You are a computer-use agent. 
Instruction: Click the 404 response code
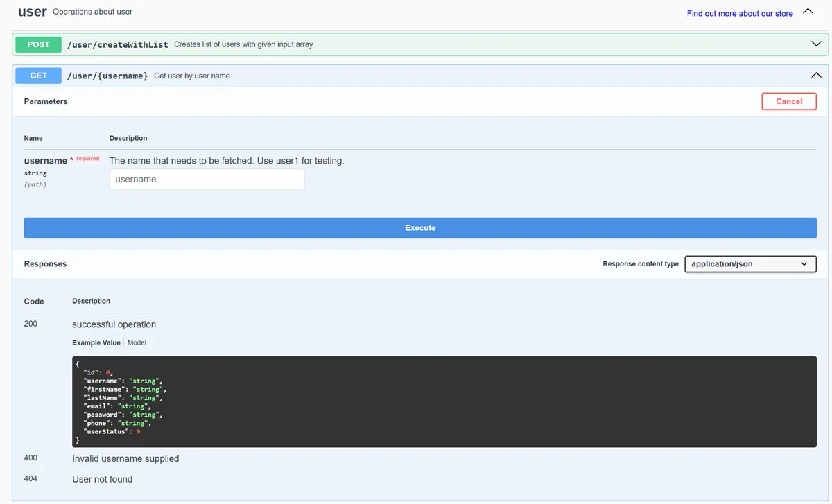(31, 478)
